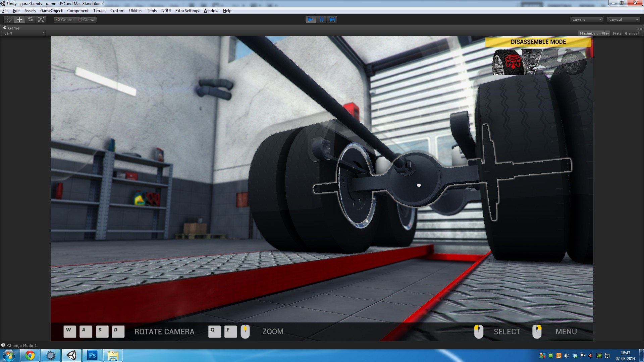
Task: Open Photoshop from the taskbar
Action: (92, 355)
